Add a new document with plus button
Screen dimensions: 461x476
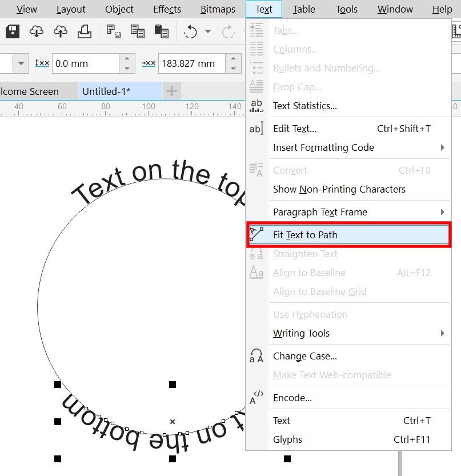(171, 91)
